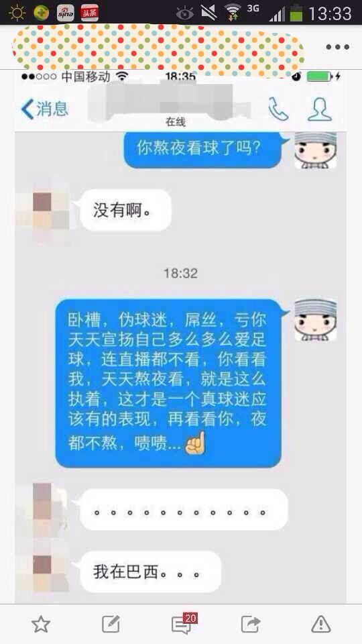Tap the 没有啊 reply bubble
The height and width of the screenshot is (644, 362).
point(125,210)
